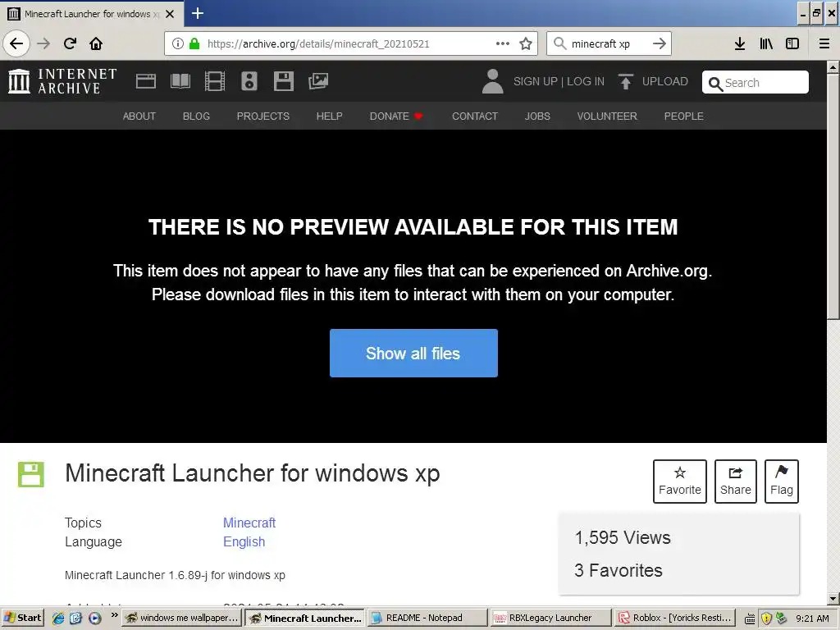
Task: Open the Images icon
Action: click(x=318, y=81)
